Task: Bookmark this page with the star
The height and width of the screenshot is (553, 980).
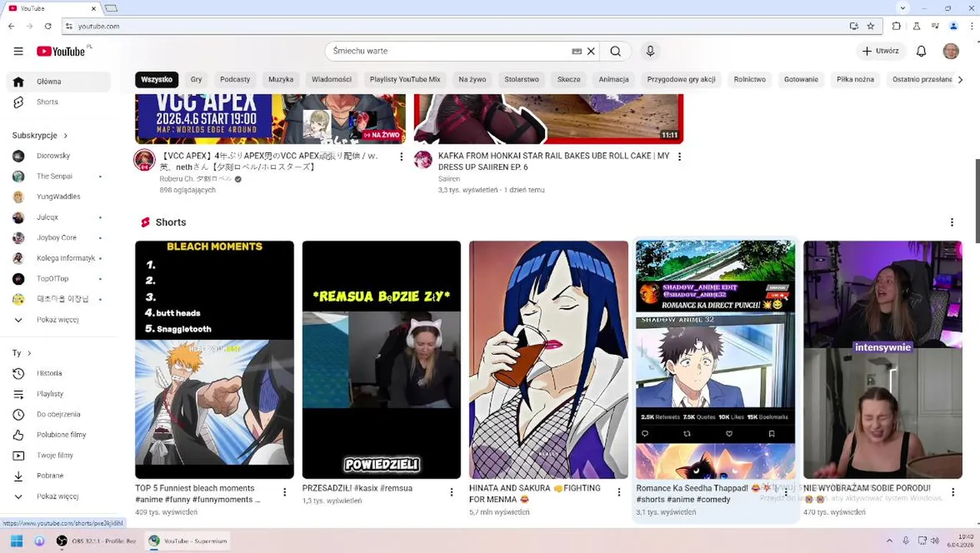Action: [x=870, y=26]
